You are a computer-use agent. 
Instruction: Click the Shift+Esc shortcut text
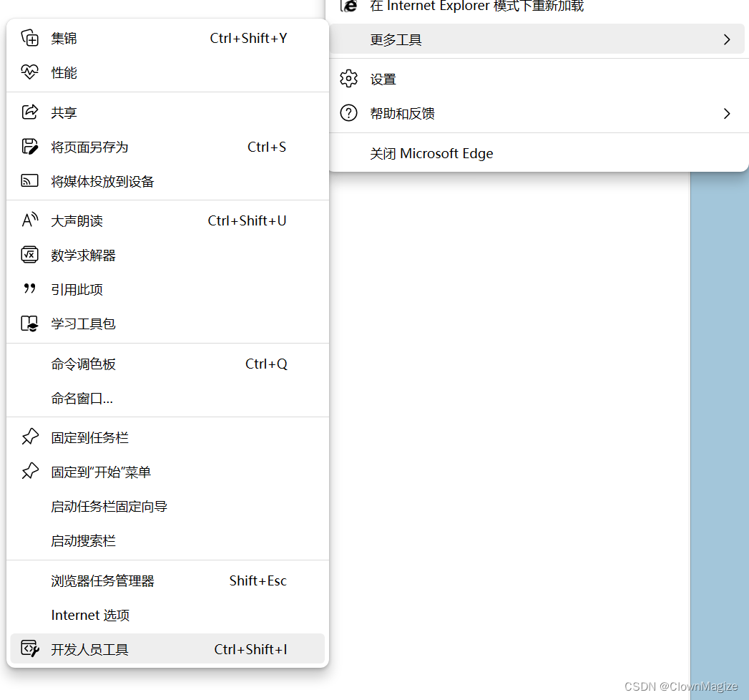click(x=258, y=581)
